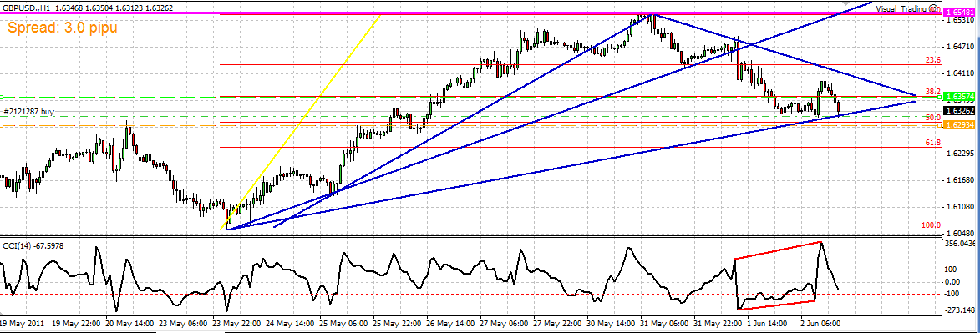Click the 31 May 06:00 time axis label

pos(663,325)
